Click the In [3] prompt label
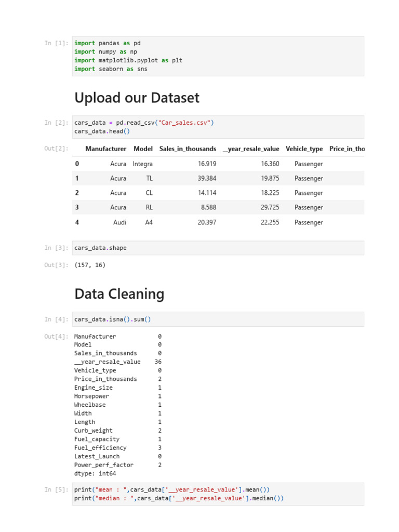This screenshot has height=532, width=399. (56, 248)
